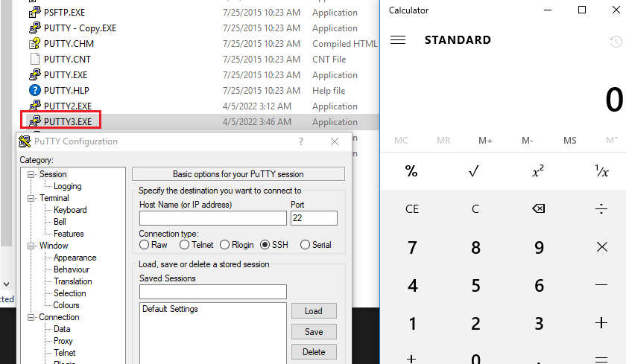Select Data in the category tree
This screenshot has height=364, width=626.
click(x=62, y=329)
